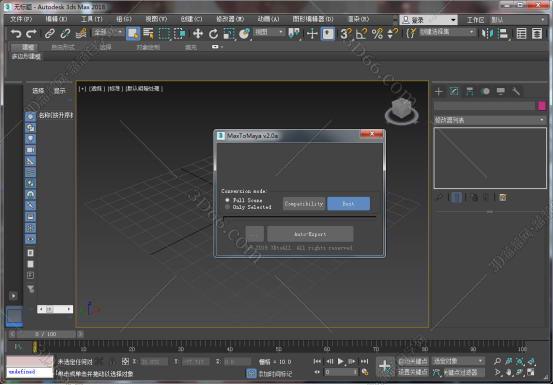Open the Create tab (plus icon) in command panel
The height and width of the screenshot is (385, 553).
point(439,92)
